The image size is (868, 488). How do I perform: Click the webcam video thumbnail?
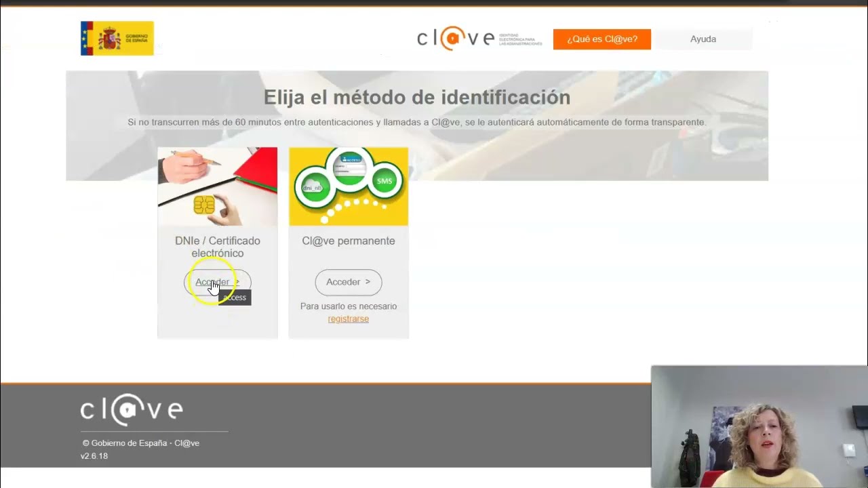(759, 426)
